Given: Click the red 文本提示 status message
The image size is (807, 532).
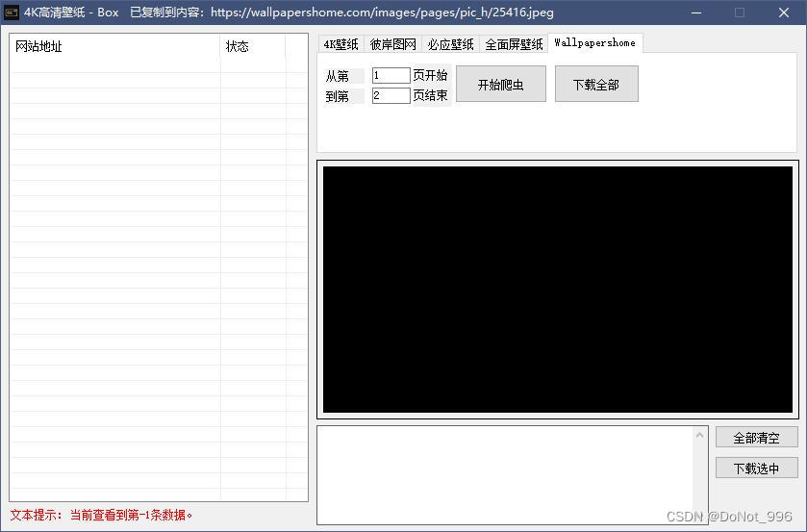Looking at the screenshot, I should [x=101, y=515].
